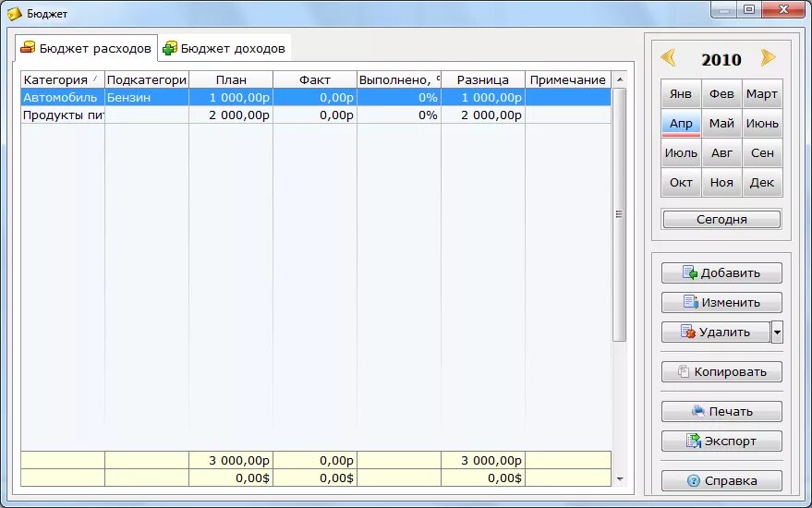
Task: Select month Март
Action: point(762,93)
